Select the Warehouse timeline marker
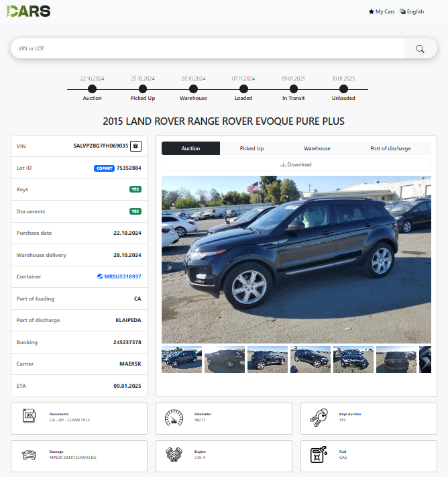Screen dimensions: 448x477 [x=193, y=89]
